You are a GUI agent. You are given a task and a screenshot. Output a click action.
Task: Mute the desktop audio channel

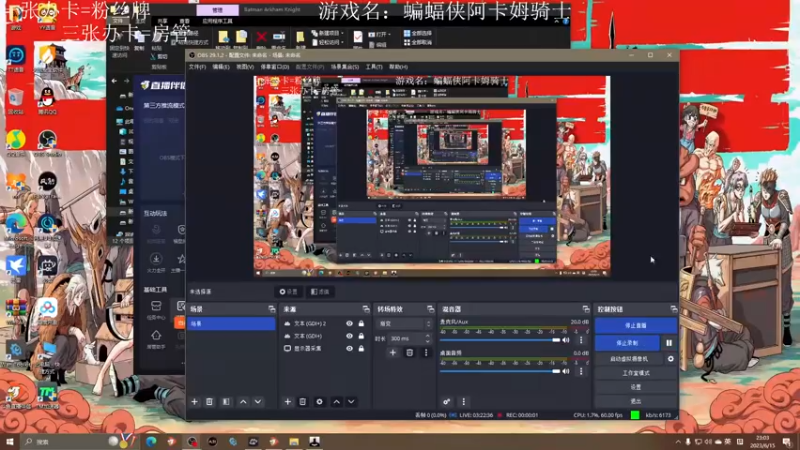pos(566,371)
